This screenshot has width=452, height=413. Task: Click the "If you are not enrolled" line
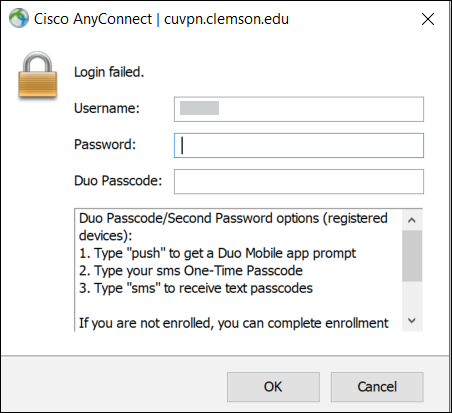234,323
